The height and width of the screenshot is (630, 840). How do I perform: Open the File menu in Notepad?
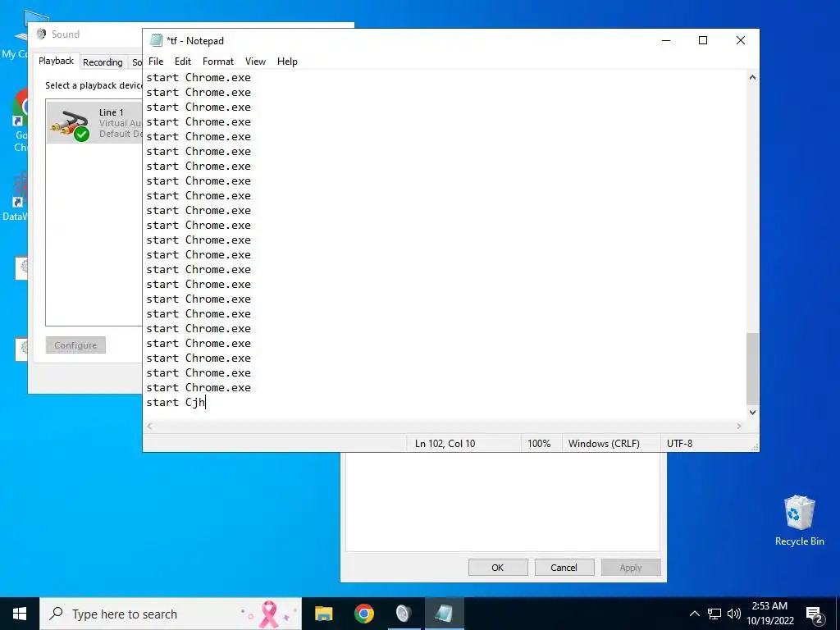[x=156, y=62]
